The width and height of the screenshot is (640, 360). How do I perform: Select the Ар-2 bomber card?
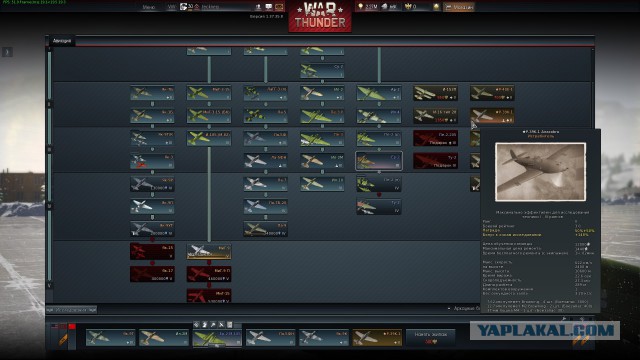379,93
